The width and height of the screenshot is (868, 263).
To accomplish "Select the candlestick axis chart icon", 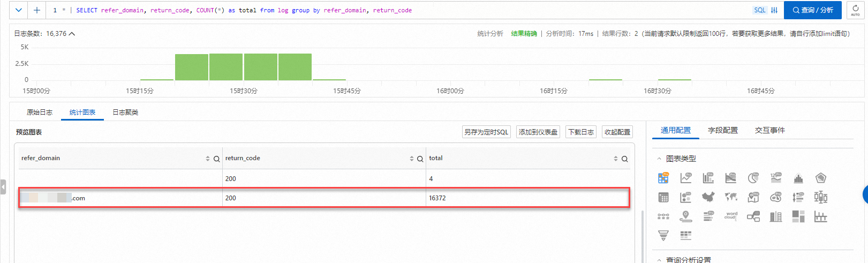I will pos(821,216).
